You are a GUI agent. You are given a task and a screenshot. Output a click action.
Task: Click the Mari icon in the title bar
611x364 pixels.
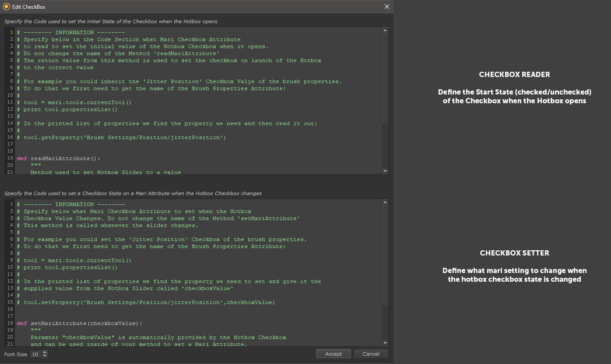[x=7, y=7]
